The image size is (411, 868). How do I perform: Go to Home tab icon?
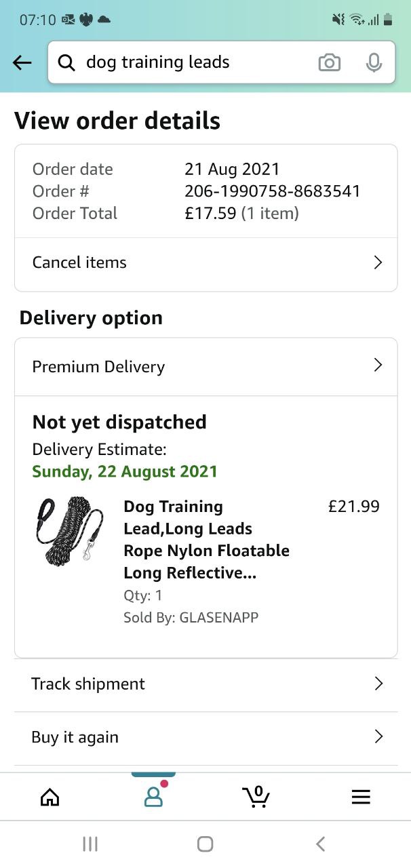tap(50, 797)
